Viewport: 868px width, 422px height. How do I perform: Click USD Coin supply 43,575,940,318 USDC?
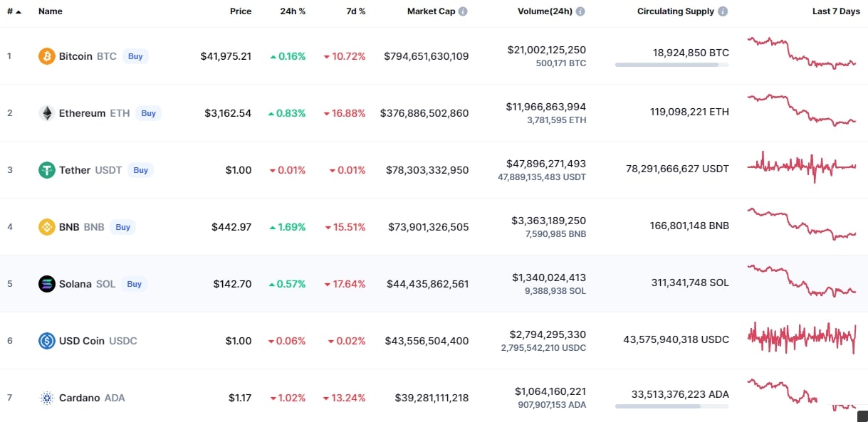(x=676, y=339)
